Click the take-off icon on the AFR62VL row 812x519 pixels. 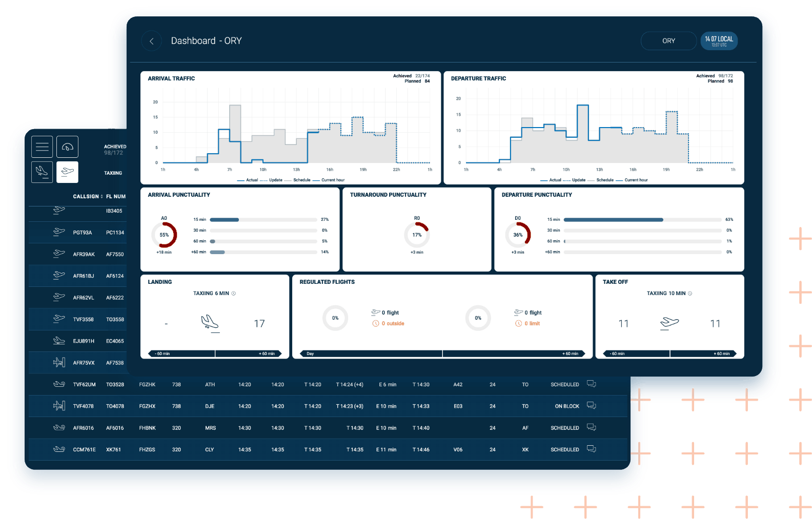(x=59, y=297)
